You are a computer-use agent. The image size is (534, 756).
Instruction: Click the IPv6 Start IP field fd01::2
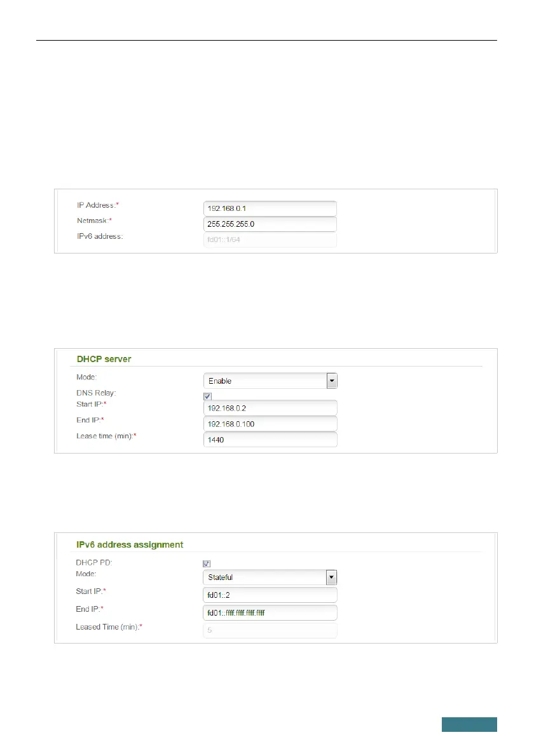(x=270, y=595)
